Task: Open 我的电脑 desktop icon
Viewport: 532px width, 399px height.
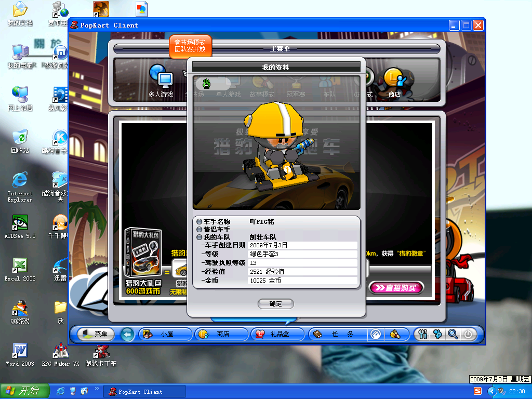Action: pyautogui.click(x=20, y=56)
